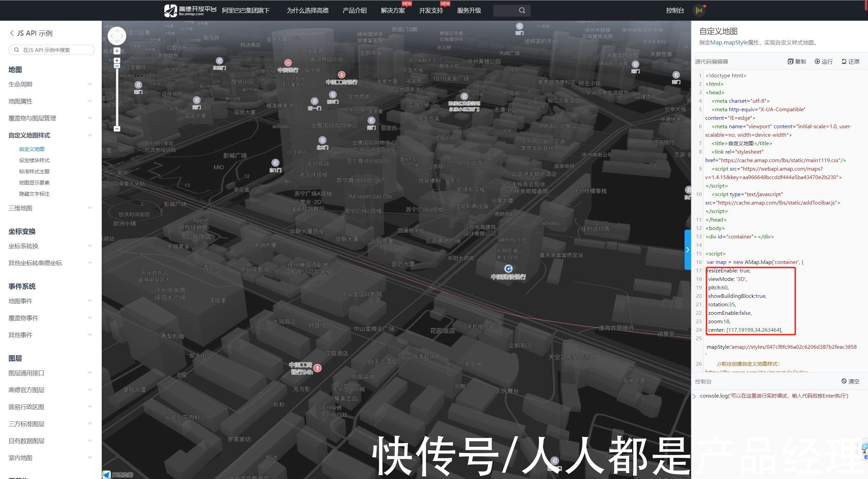Click code line showBuildingBlock:true

tap(737, 296)
